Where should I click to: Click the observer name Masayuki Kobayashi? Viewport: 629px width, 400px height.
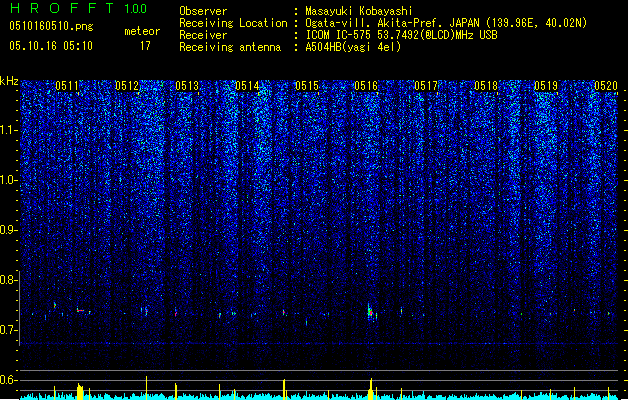359,11
